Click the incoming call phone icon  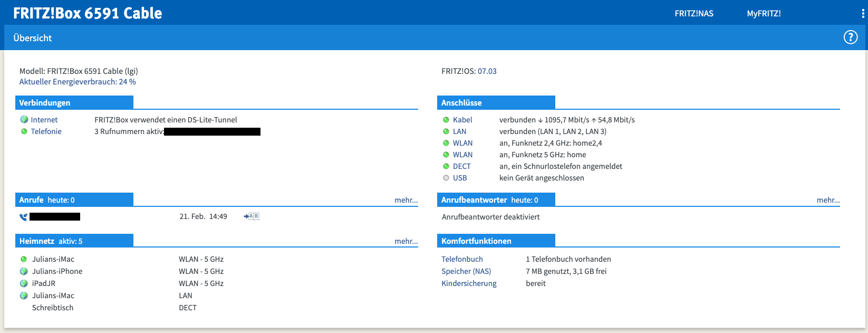(x=23, y=217)
